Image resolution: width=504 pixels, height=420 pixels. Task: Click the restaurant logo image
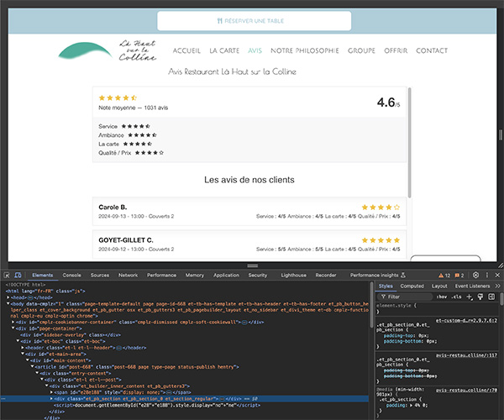pos(108,50)
